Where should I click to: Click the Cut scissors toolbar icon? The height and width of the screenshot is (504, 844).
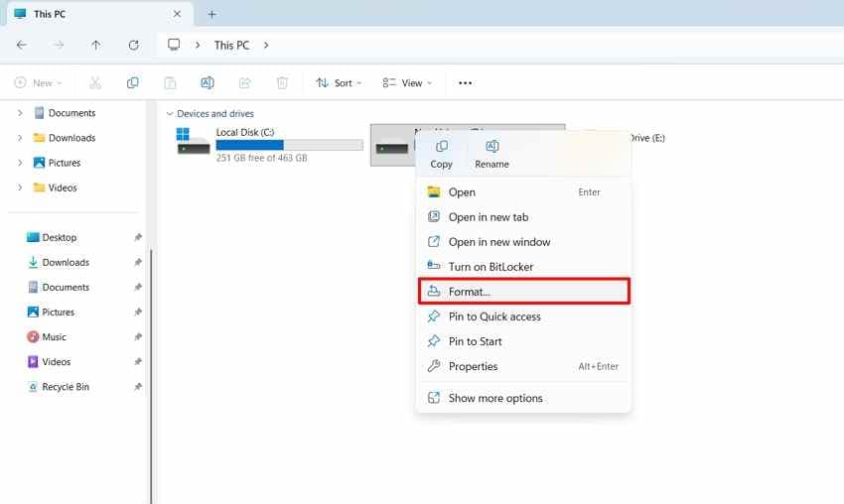95,82
